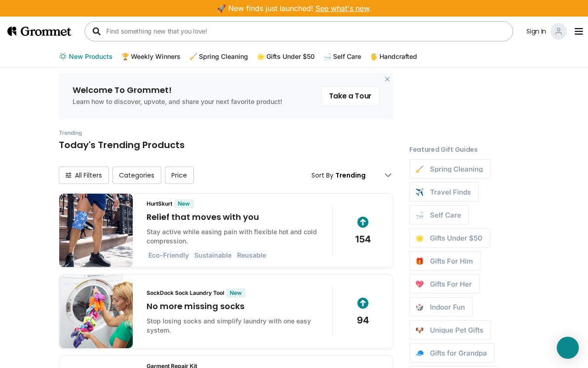Follow the See what's new link
Image resolution: width=588 pixels, height=368 pixels.
342,8
